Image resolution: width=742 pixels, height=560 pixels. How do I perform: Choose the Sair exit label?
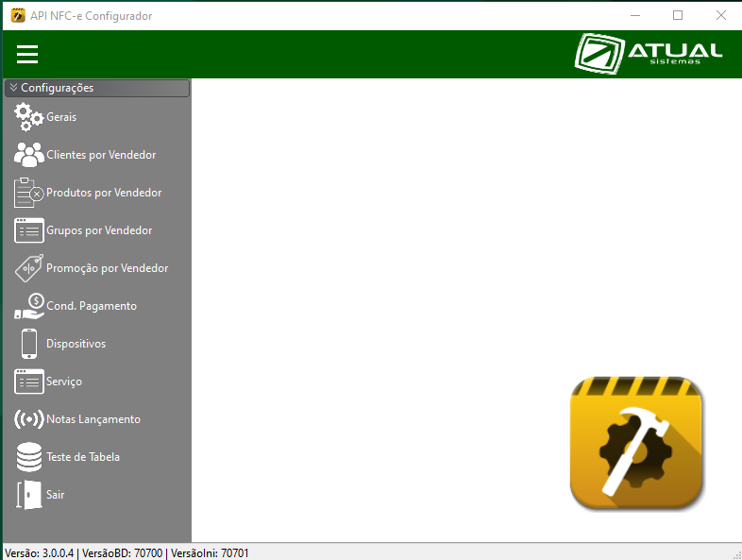coord(56,495)
